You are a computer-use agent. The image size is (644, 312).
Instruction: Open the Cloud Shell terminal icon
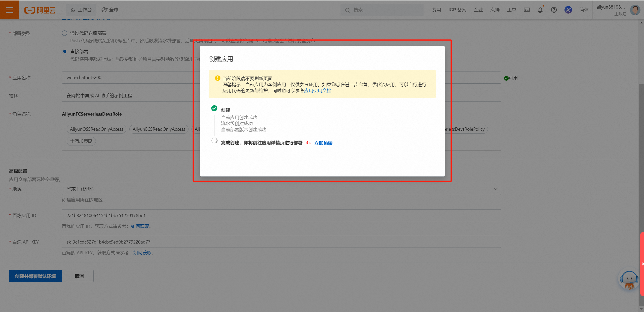[526, 10]
